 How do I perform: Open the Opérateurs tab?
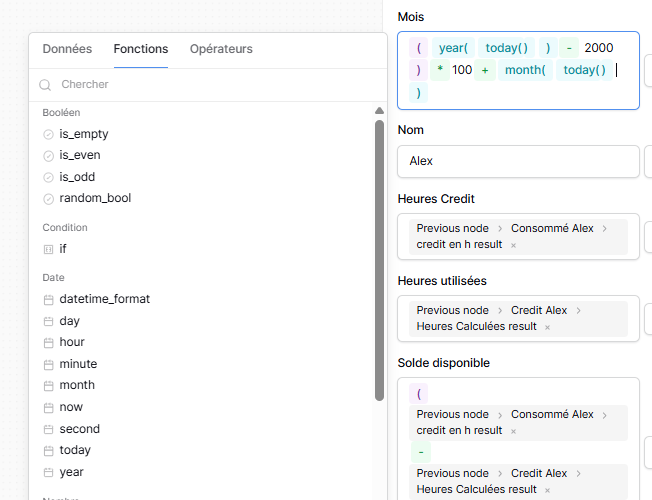pyautogui.click(x=221, y=49)
